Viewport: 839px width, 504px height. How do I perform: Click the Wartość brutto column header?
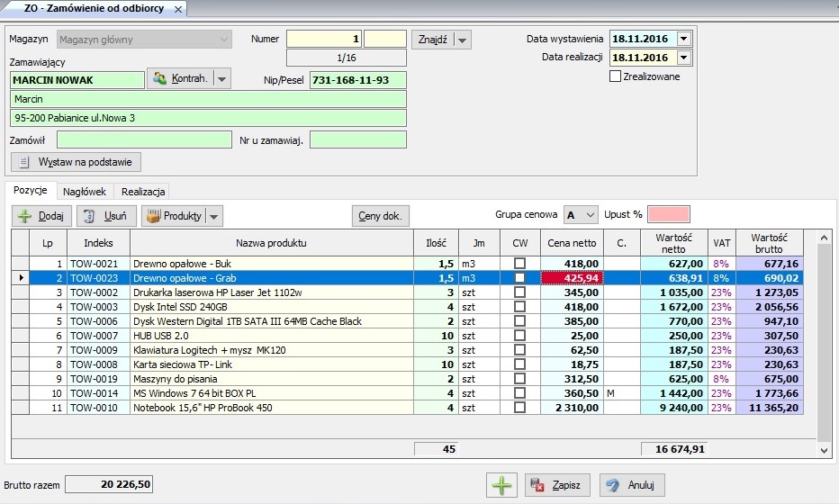770,243
